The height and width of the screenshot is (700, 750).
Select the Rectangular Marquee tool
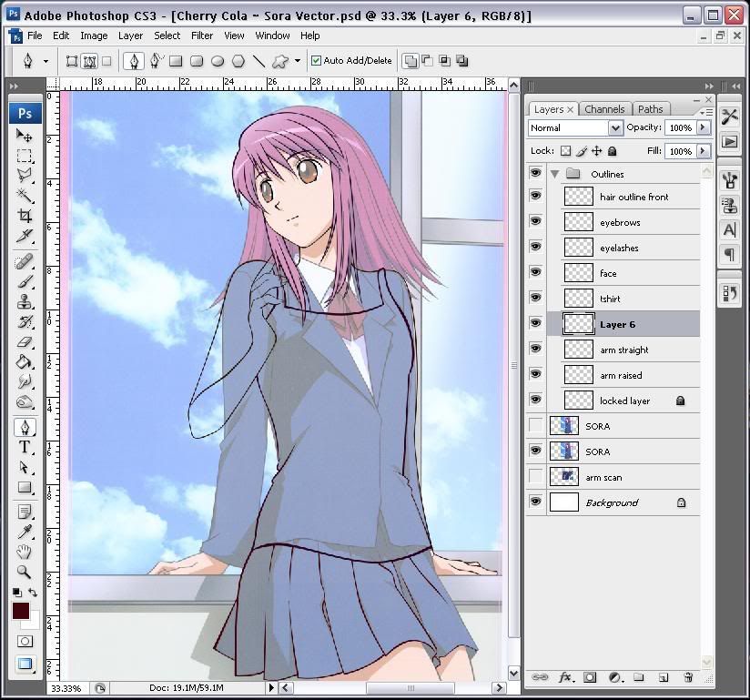coord(25,156)
